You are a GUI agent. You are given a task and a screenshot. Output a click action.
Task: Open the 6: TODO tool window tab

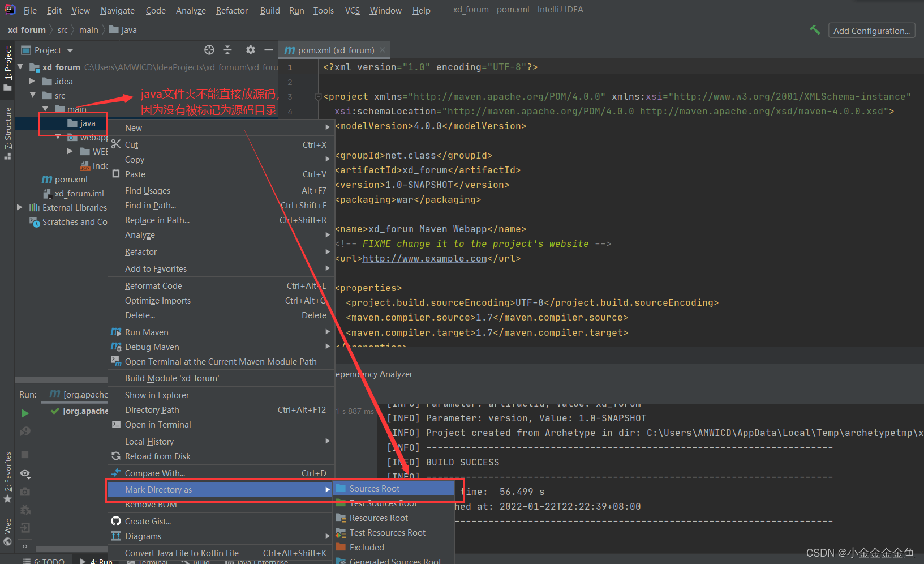44,561
